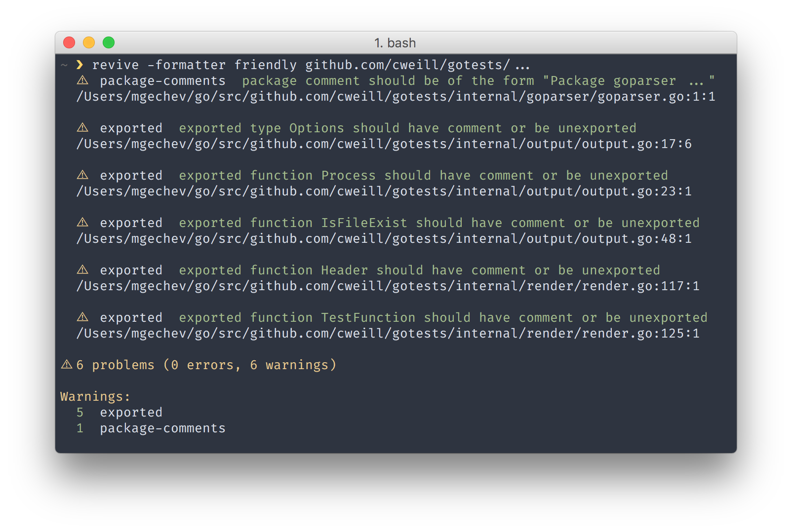The height and width of the screenshot is (532, 792).
Task: Click the yellow minimize window button
Action: [x=89, y=43]
